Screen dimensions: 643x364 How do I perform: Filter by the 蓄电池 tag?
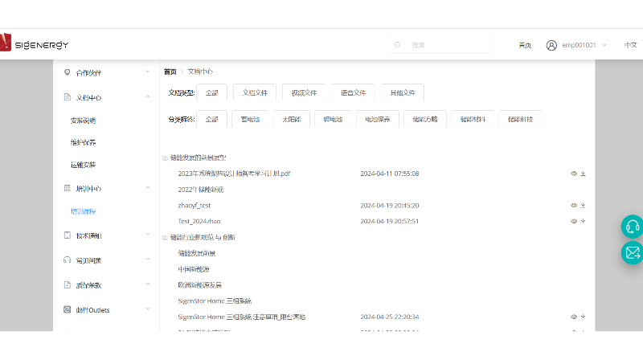tap(250, 119)
